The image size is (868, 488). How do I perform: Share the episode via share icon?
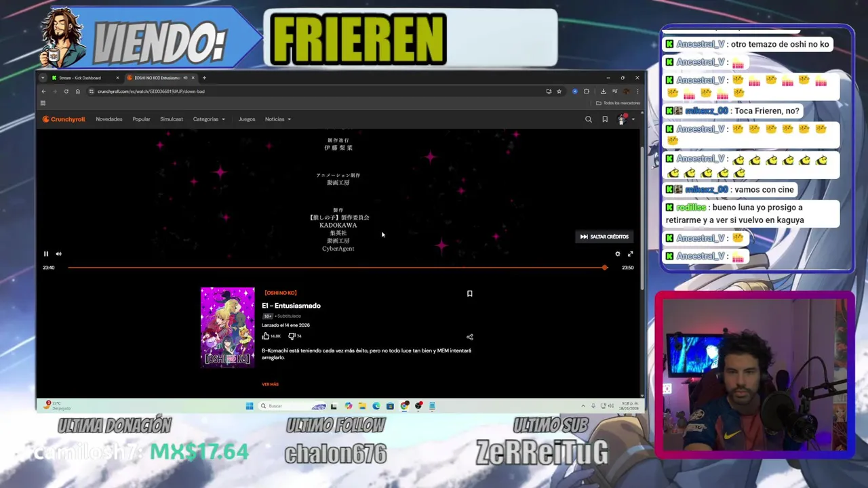(x=469, y=337)
